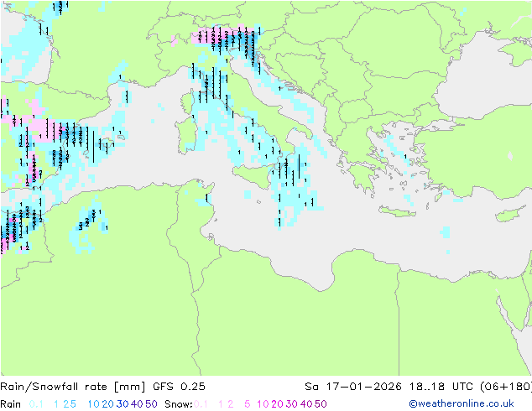Select rain legend value 50
Screen dimensions: 532x411
coord(151,404)
